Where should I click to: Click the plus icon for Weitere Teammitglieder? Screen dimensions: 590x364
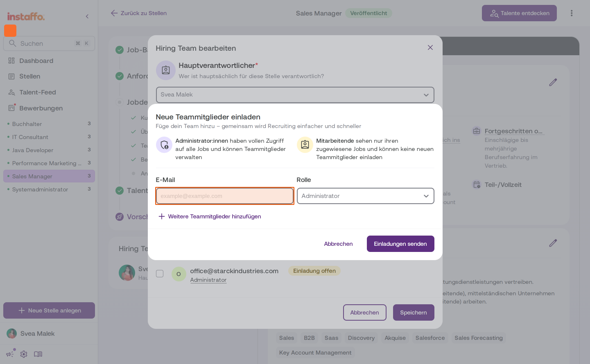[x=162, y=216]
